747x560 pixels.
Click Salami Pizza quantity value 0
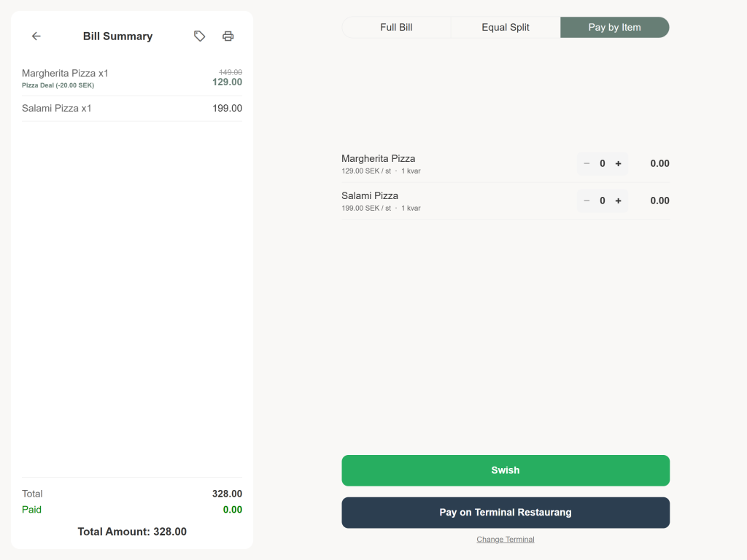pyautogui.click(x=603, y=201)
